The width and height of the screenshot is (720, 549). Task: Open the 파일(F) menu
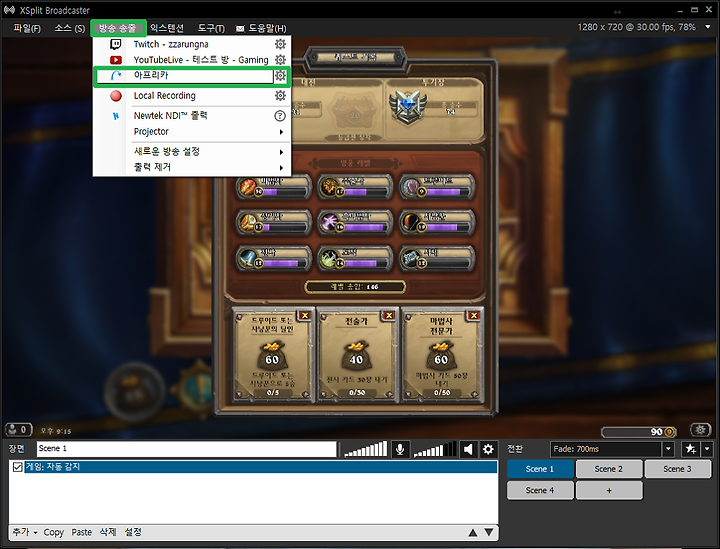27,28
